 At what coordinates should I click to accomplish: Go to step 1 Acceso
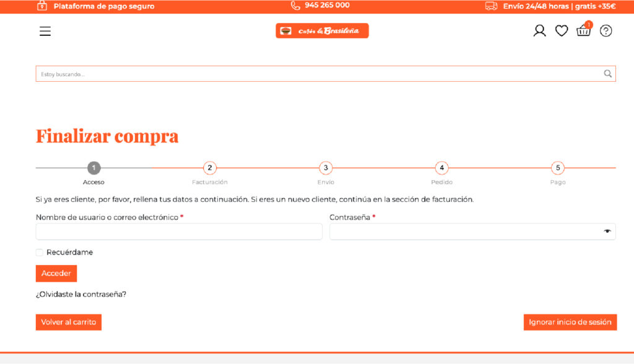(x=94, y=168)
